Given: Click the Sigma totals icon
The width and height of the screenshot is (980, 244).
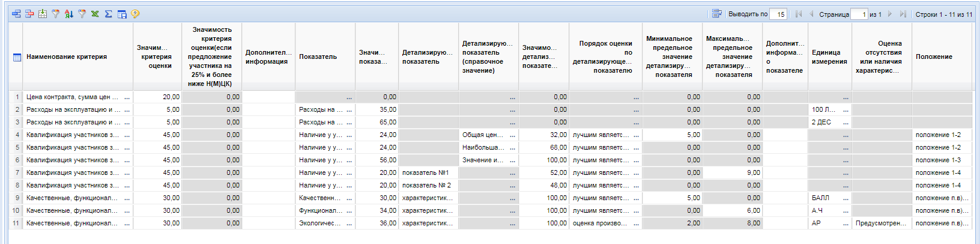Looking at the screenshot, I should 108,14.
